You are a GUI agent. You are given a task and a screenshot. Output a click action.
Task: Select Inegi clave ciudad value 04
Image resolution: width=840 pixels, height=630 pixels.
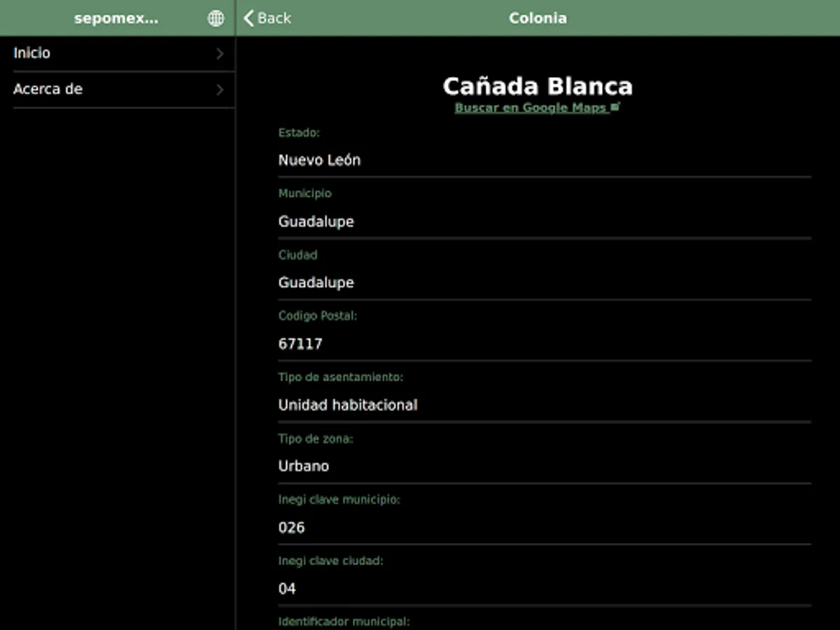tap(287, 589)
